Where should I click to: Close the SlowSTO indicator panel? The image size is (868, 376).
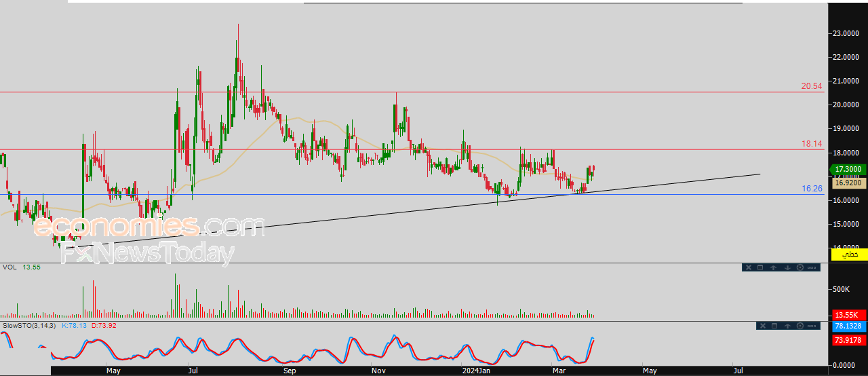[763, 326]
